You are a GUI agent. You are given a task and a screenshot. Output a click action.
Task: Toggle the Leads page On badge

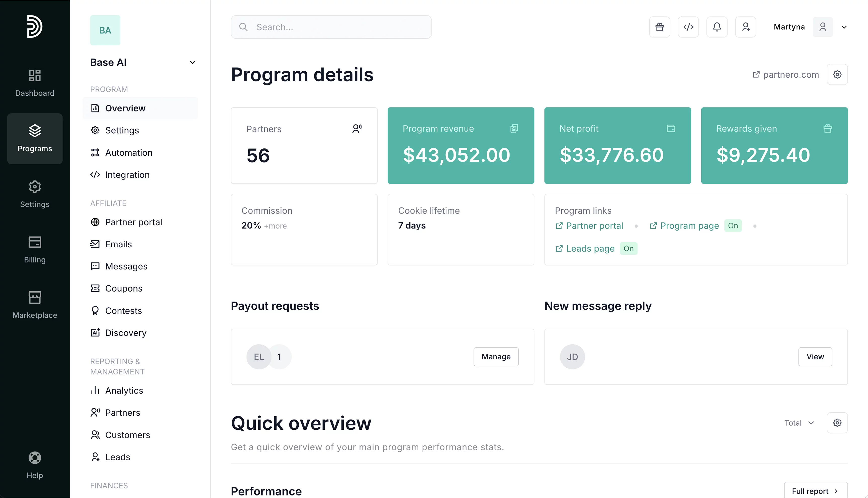[628, 249]
